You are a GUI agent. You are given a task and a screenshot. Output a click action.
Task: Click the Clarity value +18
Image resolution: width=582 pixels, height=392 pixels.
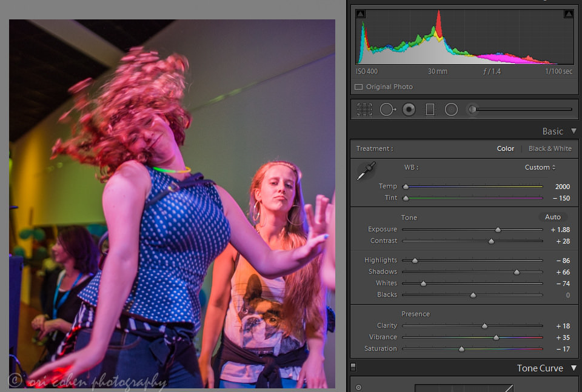click(563, 326)
